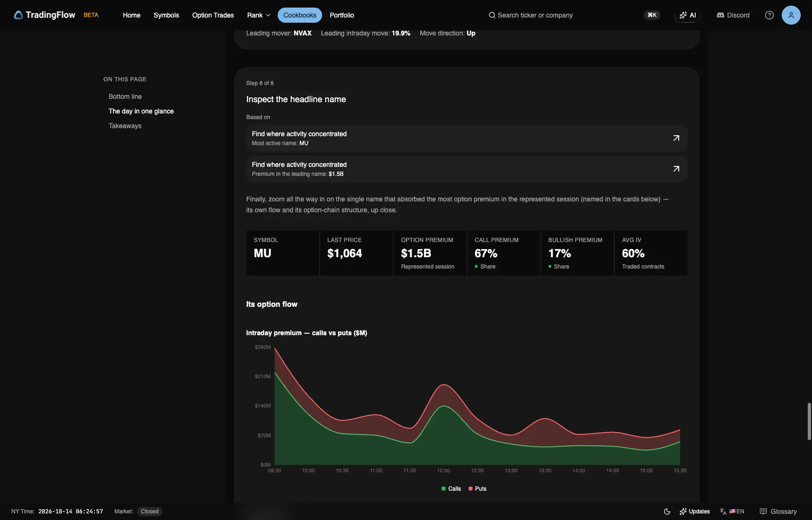
Task: Open the Premium in leading name card arrow
Action: pyautogui.click(x=676, y=169)
